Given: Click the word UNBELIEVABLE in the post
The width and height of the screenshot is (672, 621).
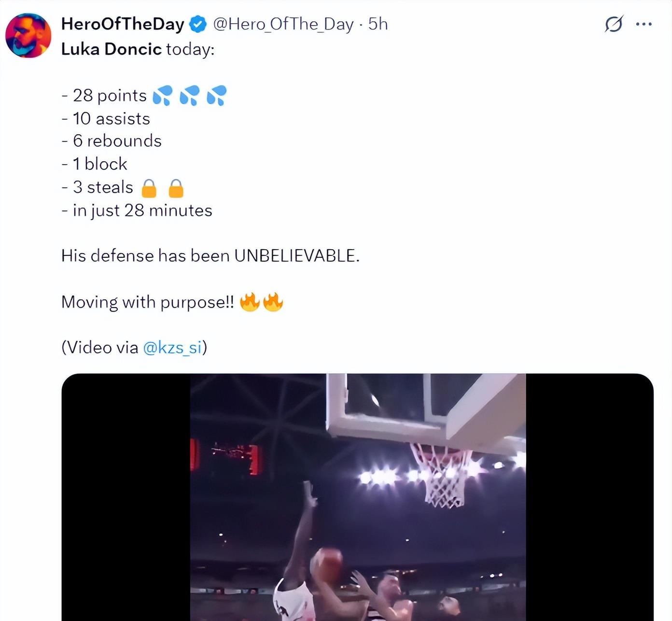Looking at the screenshot, I should point(296,256).
